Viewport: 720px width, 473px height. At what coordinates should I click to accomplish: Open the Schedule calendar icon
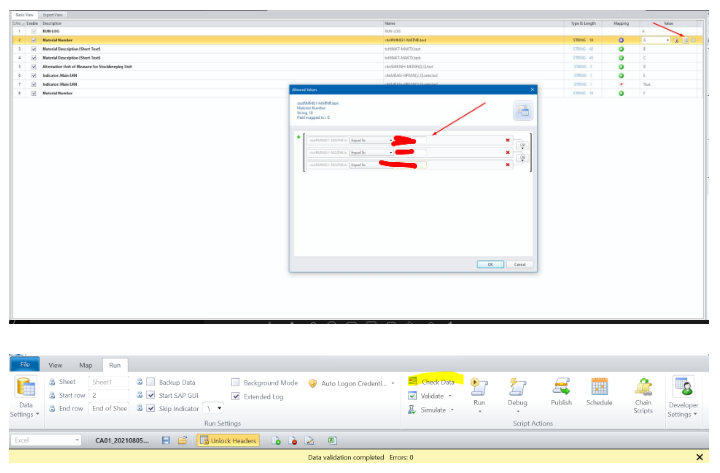[599, 390]
